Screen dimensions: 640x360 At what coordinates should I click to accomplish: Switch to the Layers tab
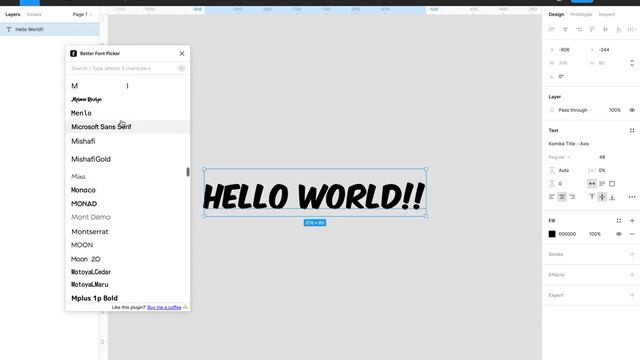pyautogui.click(x=13, y=14)
